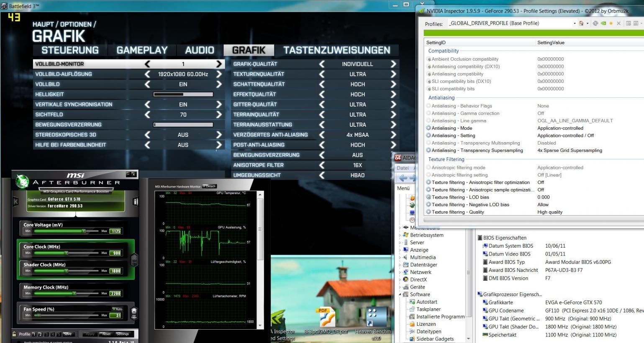Image resolution: width=644 pixels, height=343 pixels.
Task: Click the Lizenzen icon in AIDA64 tree
Action: (x=412, y=324)
